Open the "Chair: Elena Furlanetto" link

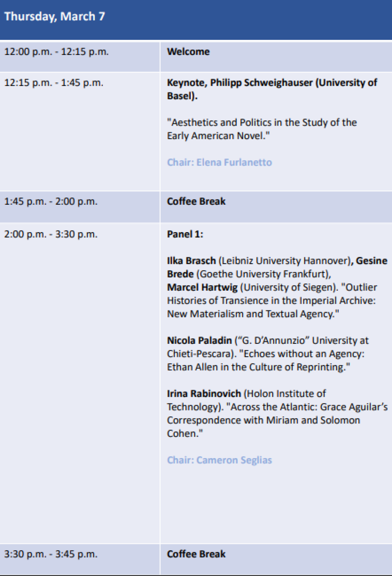click(x=219, y=162)
